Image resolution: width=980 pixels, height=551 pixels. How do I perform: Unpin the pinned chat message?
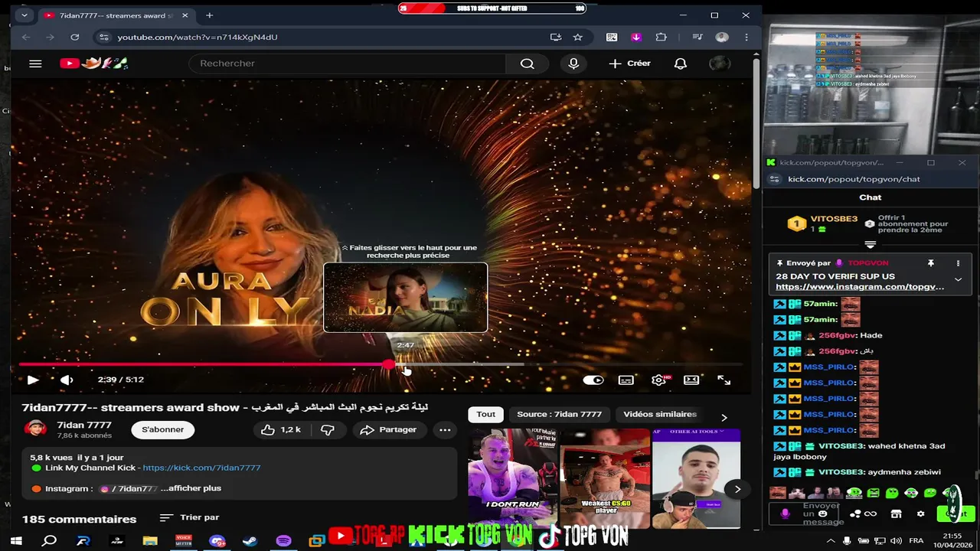(x=931, y=263)
